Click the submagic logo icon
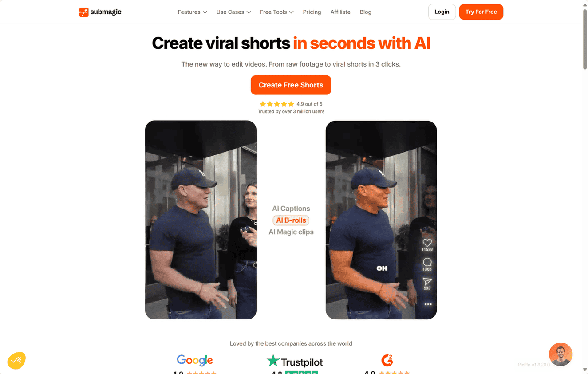 click(84, 12)
